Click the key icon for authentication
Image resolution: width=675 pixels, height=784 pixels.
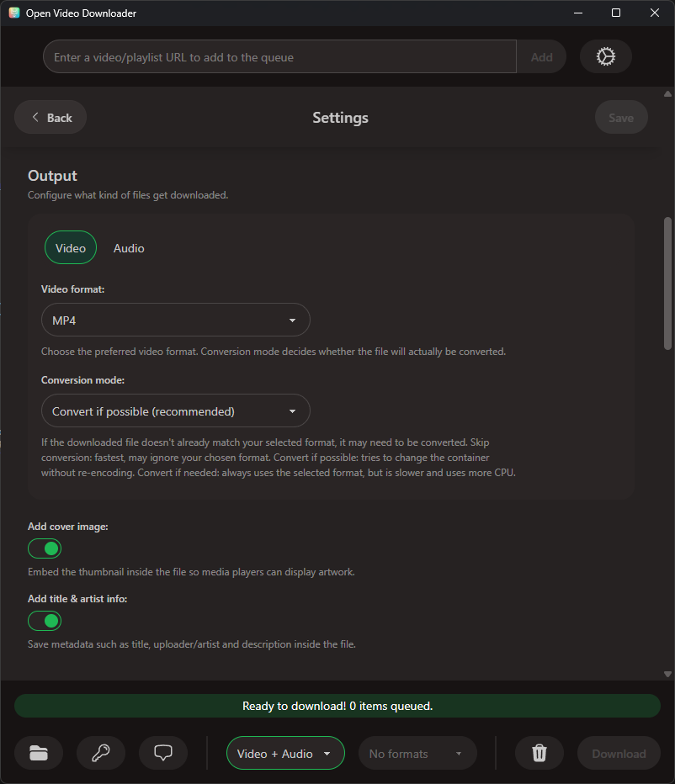pos(100,753)
